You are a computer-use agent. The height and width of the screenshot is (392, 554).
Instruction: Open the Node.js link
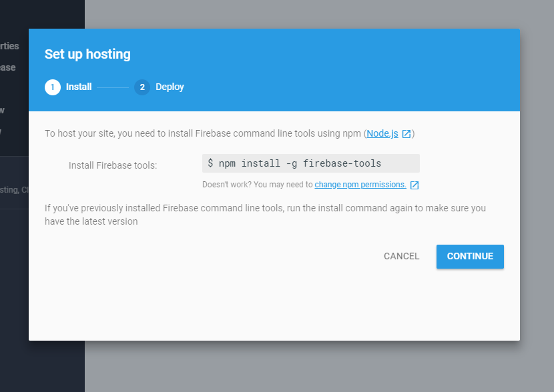point(382,134)
